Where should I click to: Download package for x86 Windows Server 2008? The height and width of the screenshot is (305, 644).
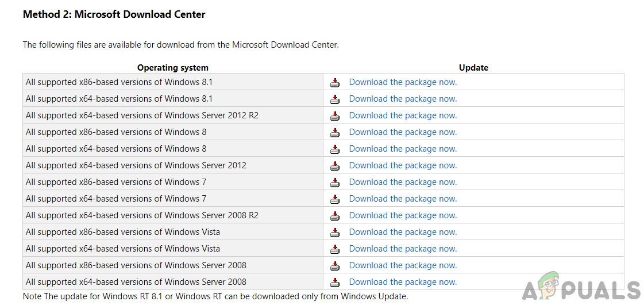(403, 265)
